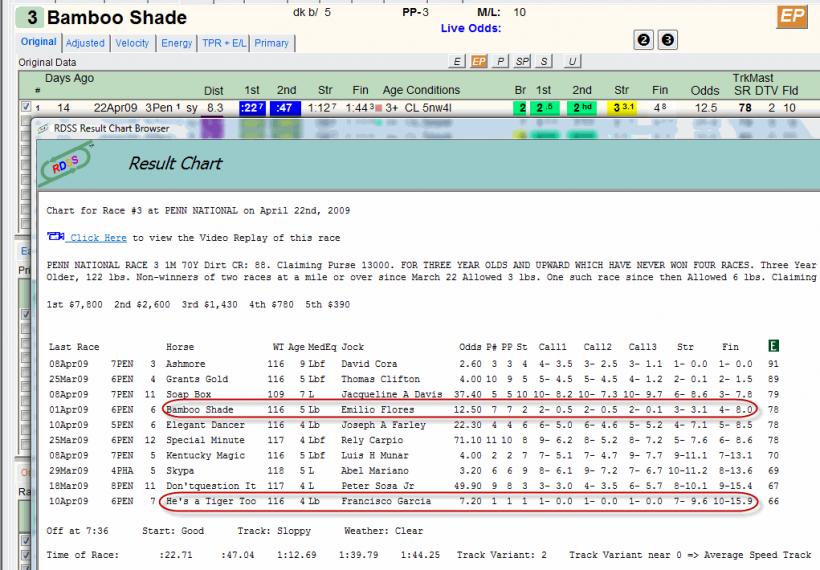Image resolution: width=820 pixels, height=570 pixels.
Task: Click the speed rating 91
Action: point(773,363)
